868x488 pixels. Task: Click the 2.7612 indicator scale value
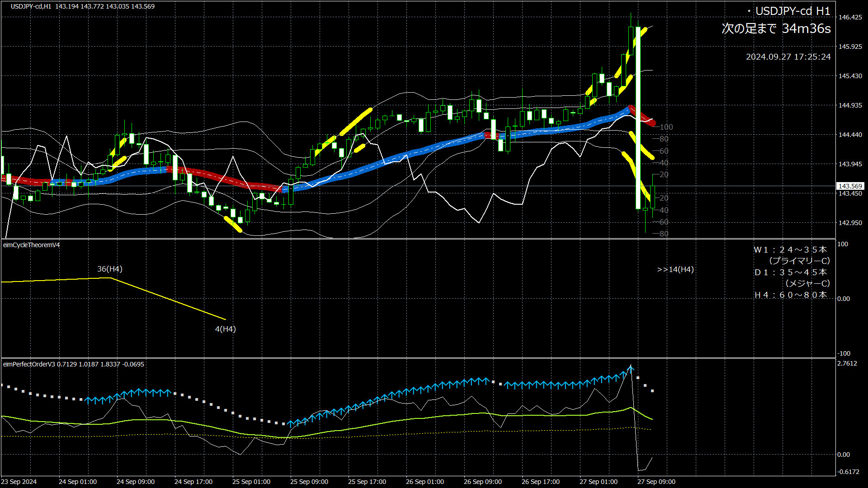coord(847,364)
